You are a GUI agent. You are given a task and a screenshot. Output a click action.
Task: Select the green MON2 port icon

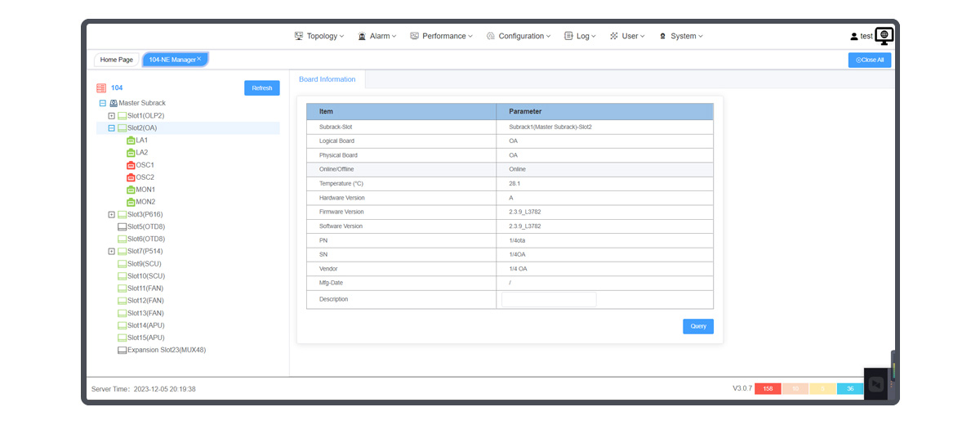[131, 202]
